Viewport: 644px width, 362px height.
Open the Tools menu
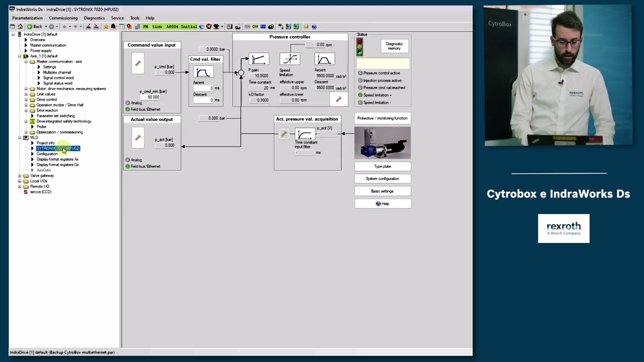(134, 18)
